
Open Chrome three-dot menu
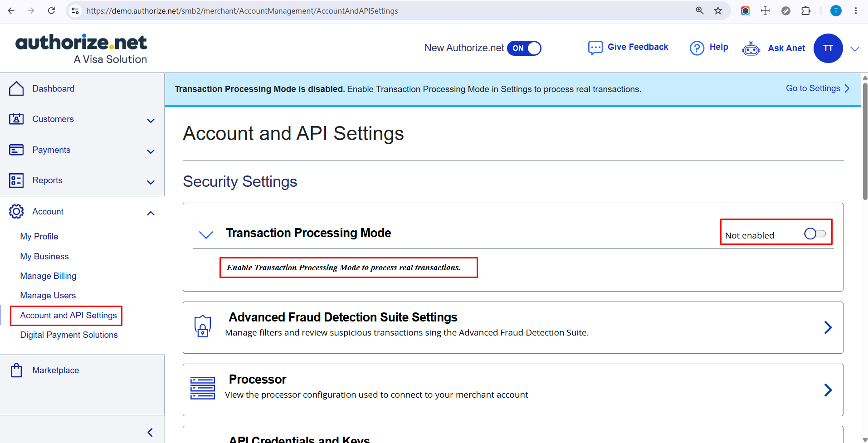pos(856,10)
